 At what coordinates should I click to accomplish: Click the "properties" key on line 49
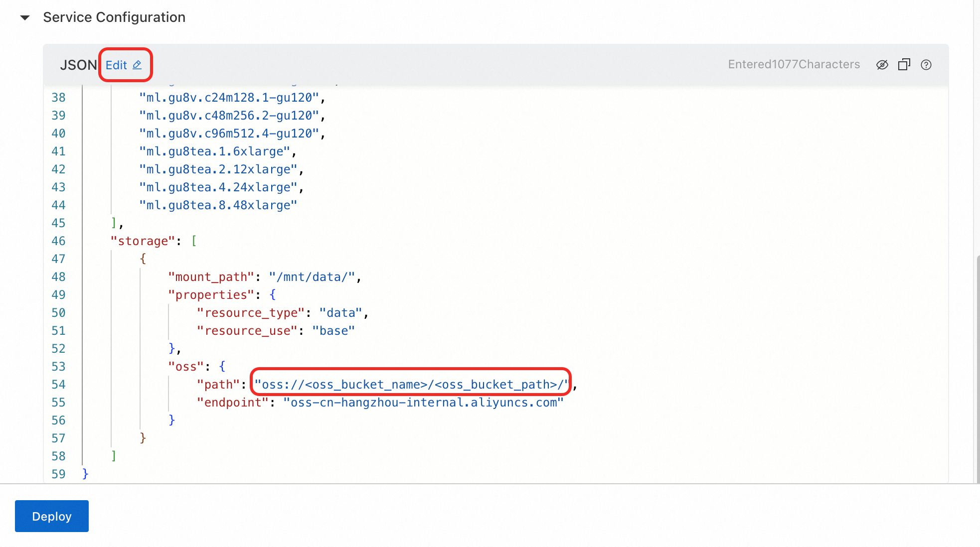tap(211, 295)
